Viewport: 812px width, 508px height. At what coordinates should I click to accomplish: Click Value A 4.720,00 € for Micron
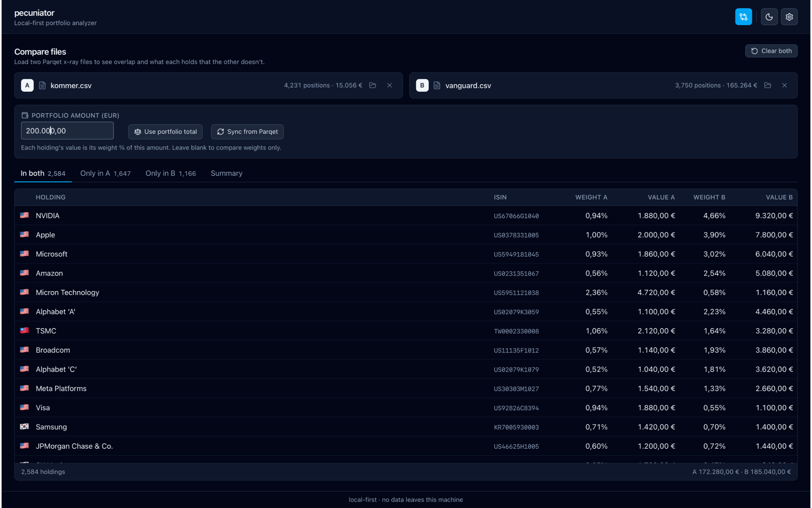pyautogui.click(x=656, y=293)
